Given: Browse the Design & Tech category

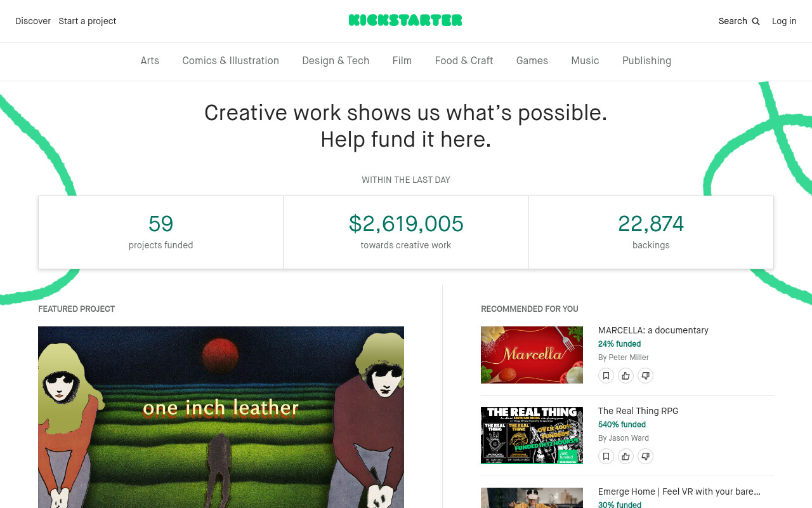Looking at the screenshot, I should click(336, 60).
